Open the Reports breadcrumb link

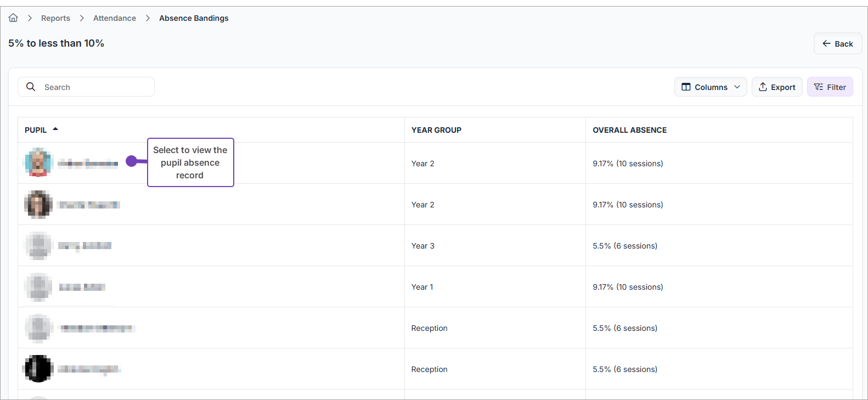55,18
